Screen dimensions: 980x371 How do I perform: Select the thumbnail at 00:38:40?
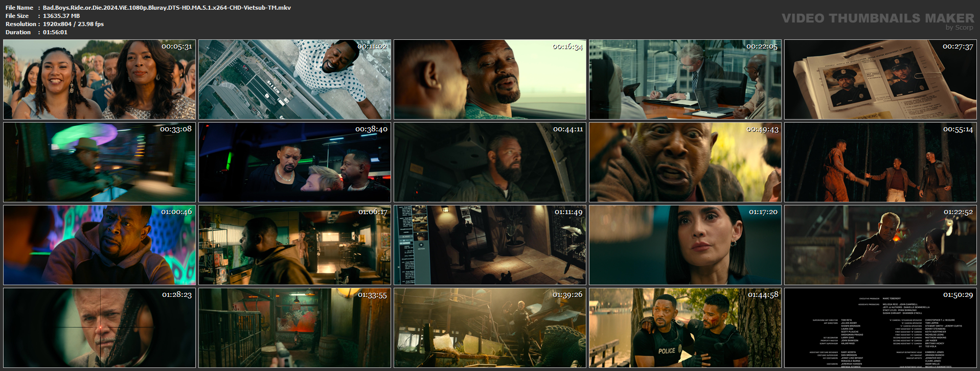[294, 162]
